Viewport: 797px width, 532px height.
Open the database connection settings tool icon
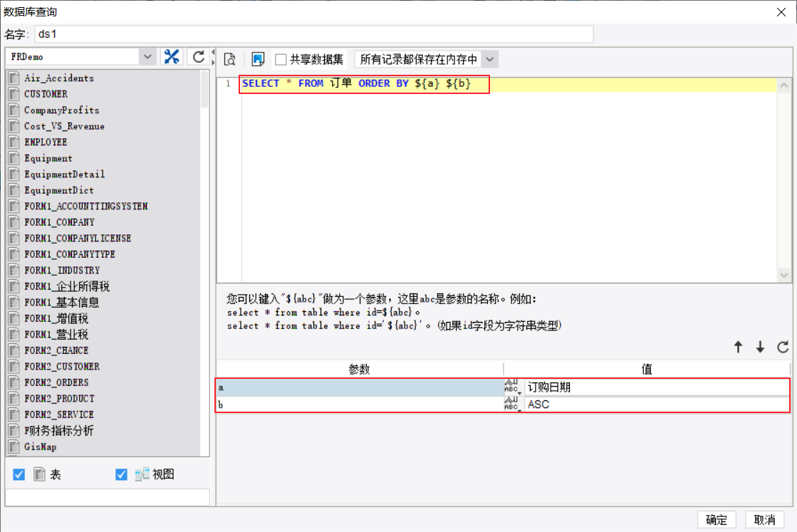(x=172, y=57)
